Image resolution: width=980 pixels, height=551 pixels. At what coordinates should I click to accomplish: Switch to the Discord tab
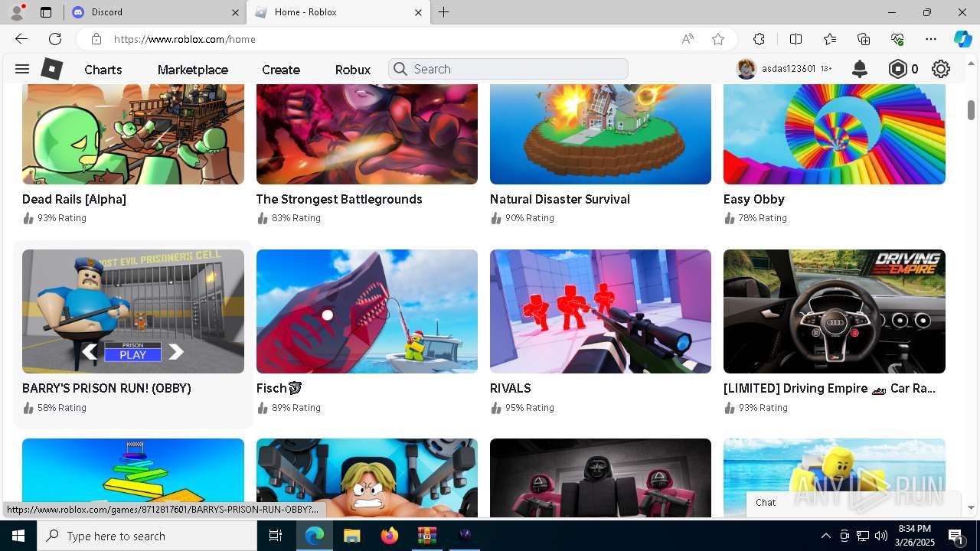tap(154, 12)
